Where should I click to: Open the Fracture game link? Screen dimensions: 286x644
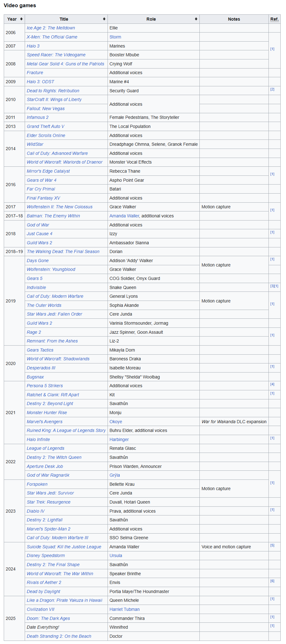coord(35,73)
